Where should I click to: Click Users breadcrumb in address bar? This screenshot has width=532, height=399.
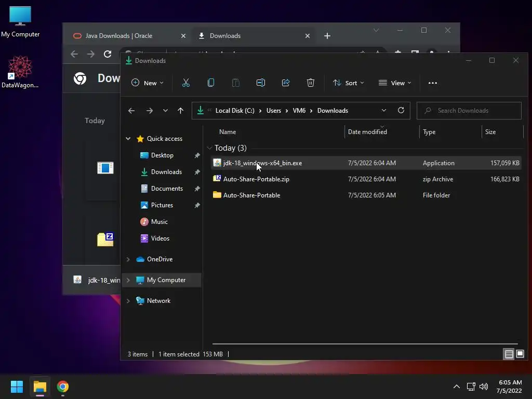(273, 111)
